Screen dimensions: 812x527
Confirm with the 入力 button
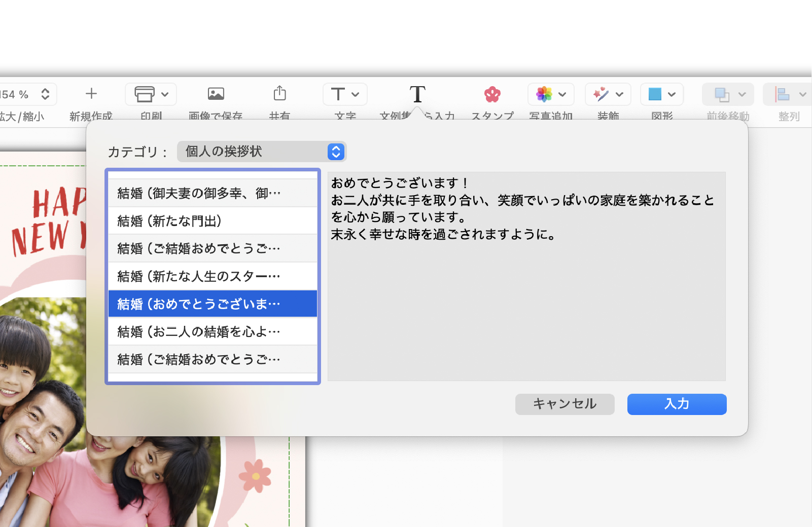tap(677, 404)
